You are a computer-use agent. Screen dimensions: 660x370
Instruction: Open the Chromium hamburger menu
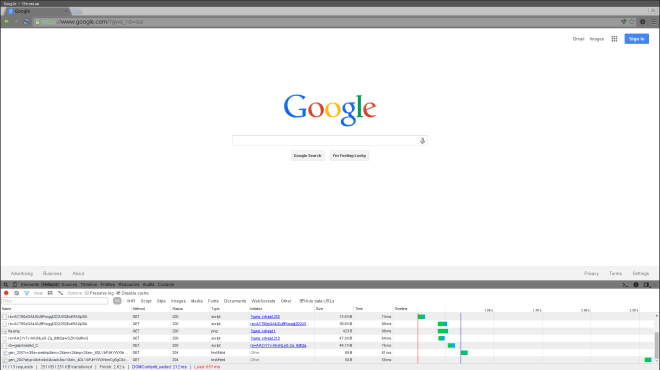653,22
